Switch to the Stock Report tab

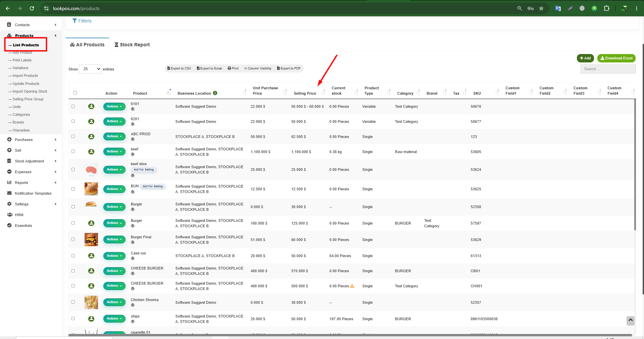click(x=132, y=45)
